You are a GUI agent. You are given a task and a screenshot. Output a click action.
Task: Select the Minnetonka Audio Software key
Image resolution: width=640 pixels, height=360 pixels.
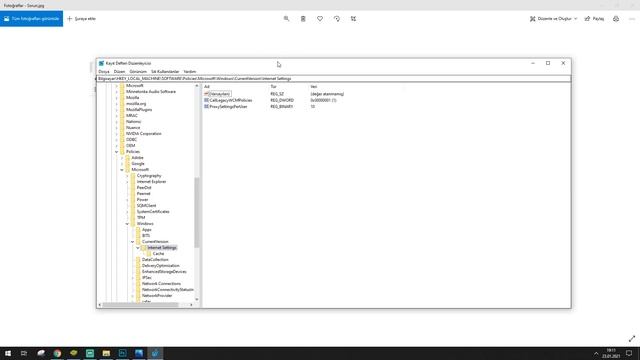[x=151, y=91]
